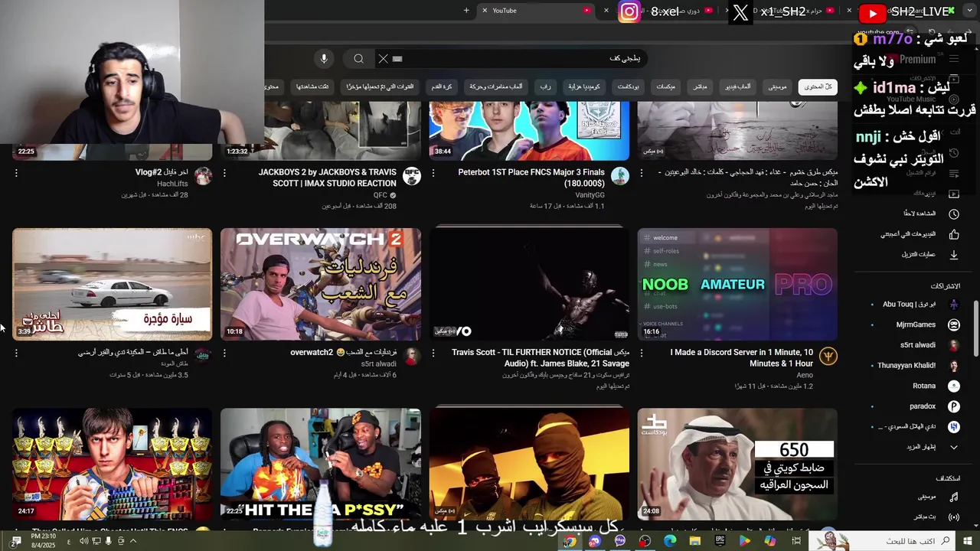Expand show more subscriptions chevron
Screen dimensions: 980x551
point(954,447)
